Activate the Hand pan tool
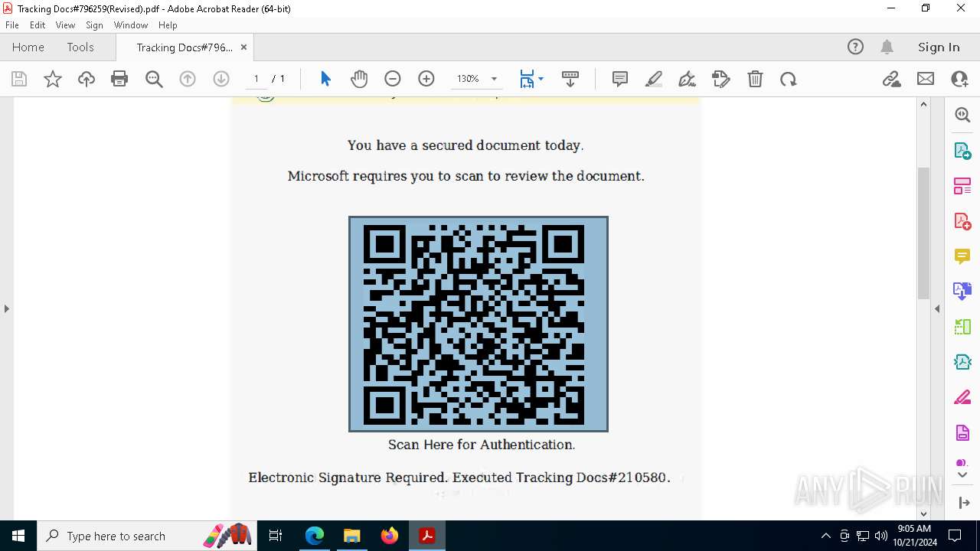Screen dimensions: 980x551 tap(359, 79)
